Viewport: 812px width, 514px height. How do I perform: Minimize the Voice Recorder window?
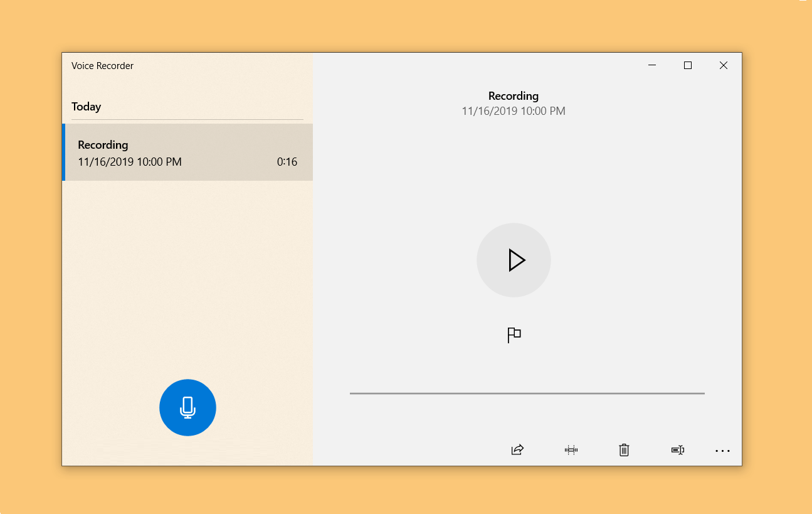tap(652, 65)
